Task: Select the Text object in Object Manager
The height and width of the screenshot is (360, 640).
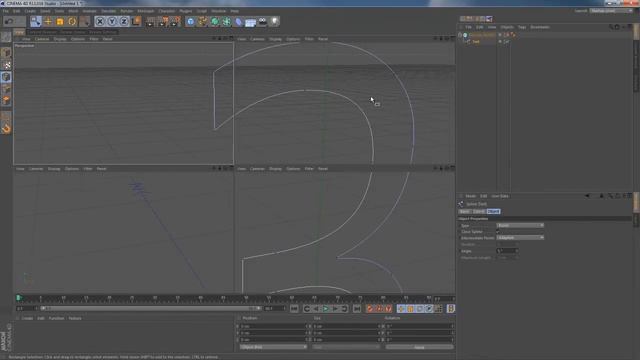Action: coord(476,42)
